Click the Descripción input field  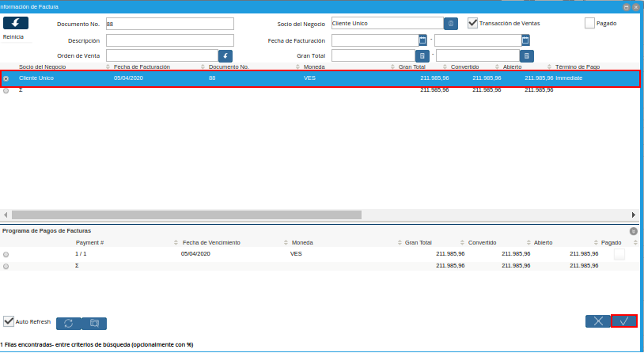[170, 40]
